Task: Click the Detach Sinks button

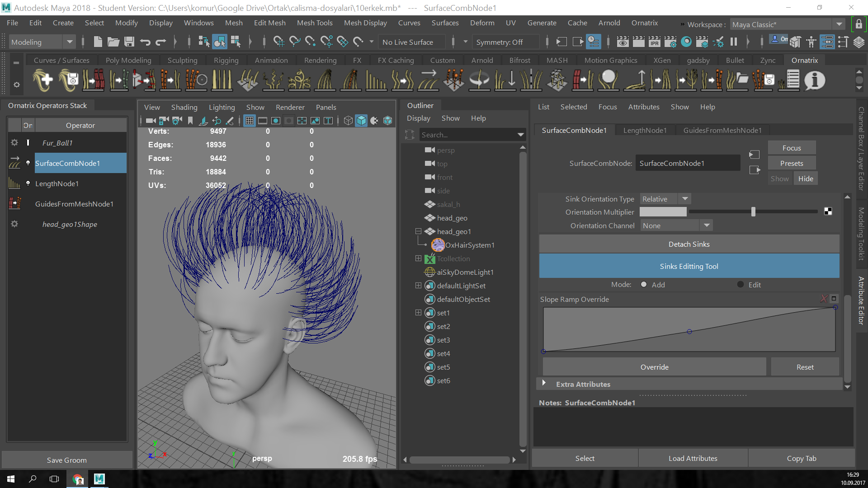Action: click(x=689, y=244)
